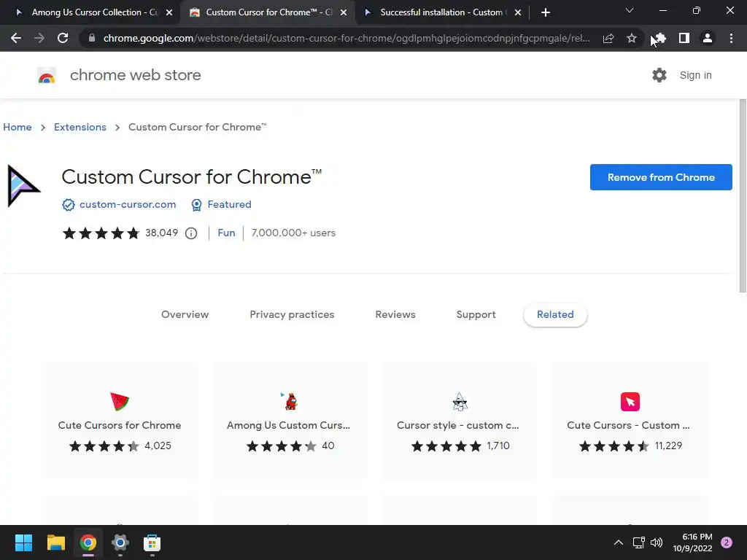The height and width of the screenshot is (560, 747).
Task: Click the rating info icon
Action: pos(191,233)
